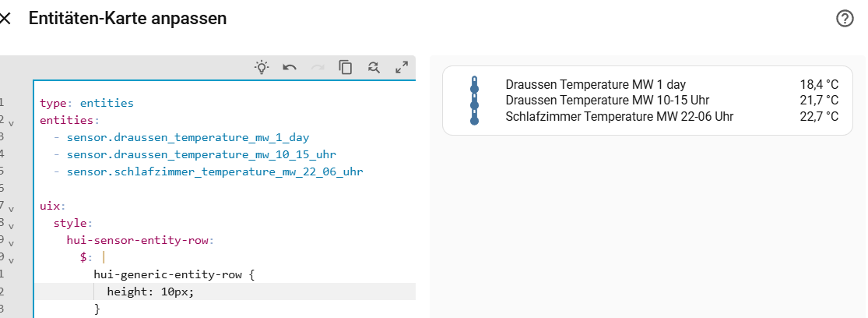Image resolution: width=868 pixels, height=318 pixels.
Task: Open the help question mark icon
Action: tap(845, 19)
